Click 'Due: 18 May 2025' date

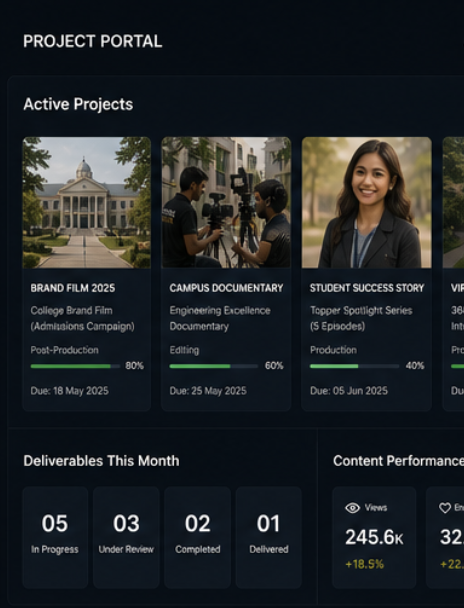coord(69,391)
